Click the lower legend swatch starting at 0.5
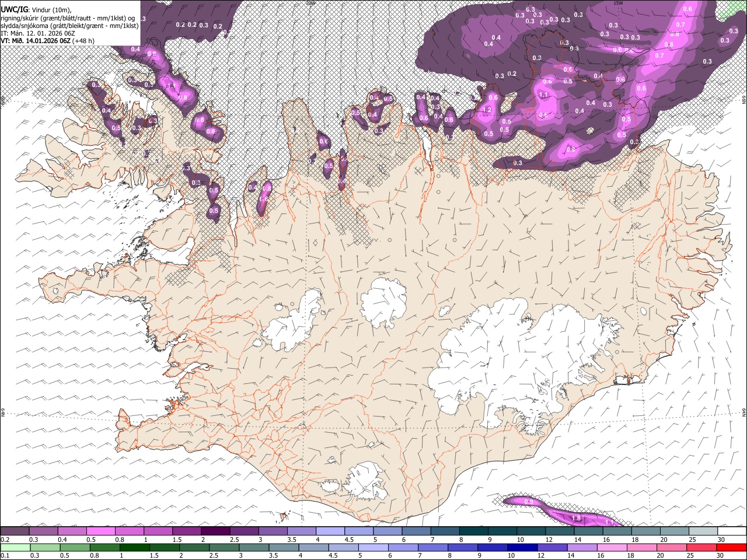This screenshot has height=560, width=747. pyautogui.click(x=75, y=547)
